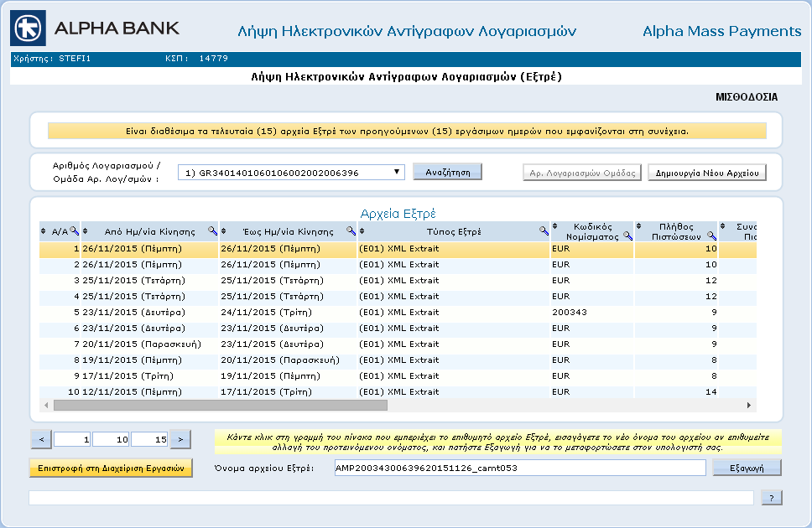Viewport: 812px width, 528px height.
Task: Sort by Από Ημ/νία Κίνησης column arrows
Action: [x=86, y=230]
